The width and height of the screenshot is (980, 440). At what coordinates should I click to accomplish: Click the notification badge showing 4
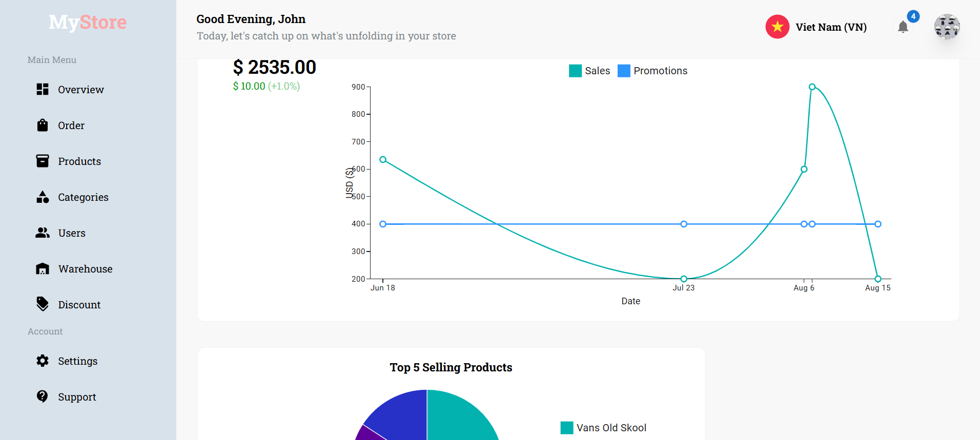pyautogui.click(x=913, y=16)
